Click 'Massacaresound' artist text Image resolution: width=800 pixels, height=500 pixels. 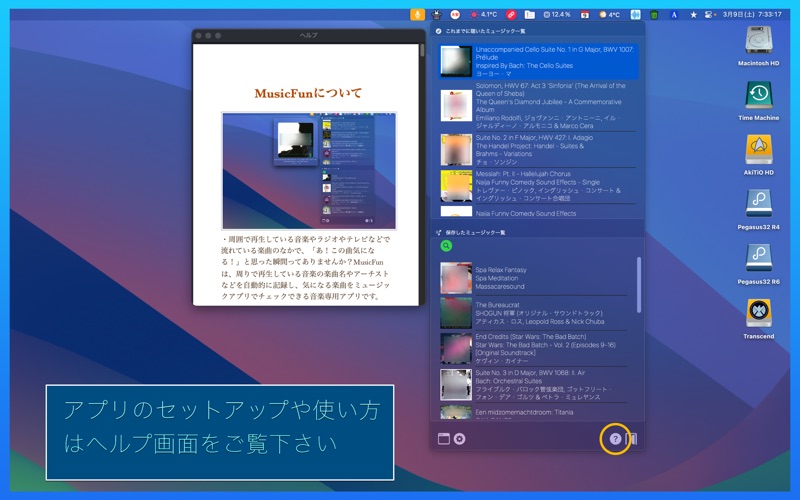coord(500,287)
